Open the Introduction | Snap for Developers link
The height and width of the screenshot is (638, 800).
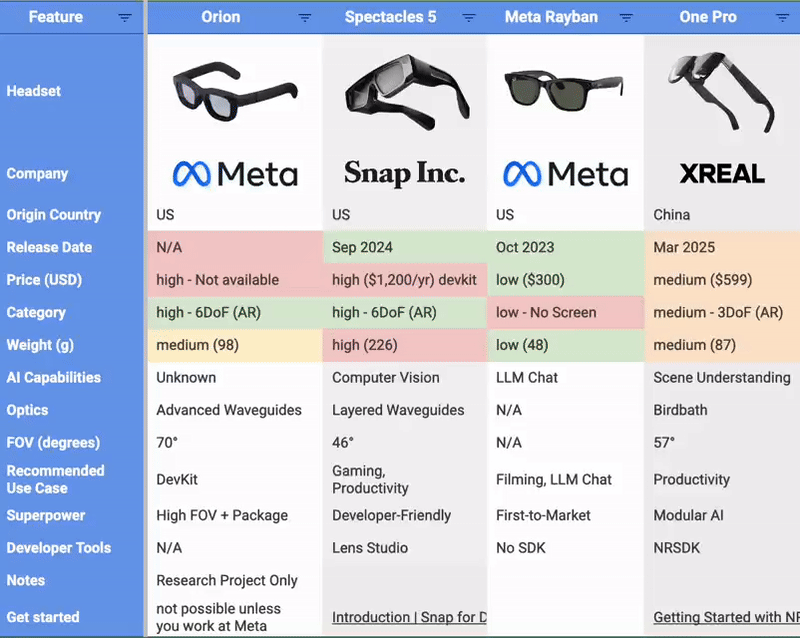pos(404,617)
